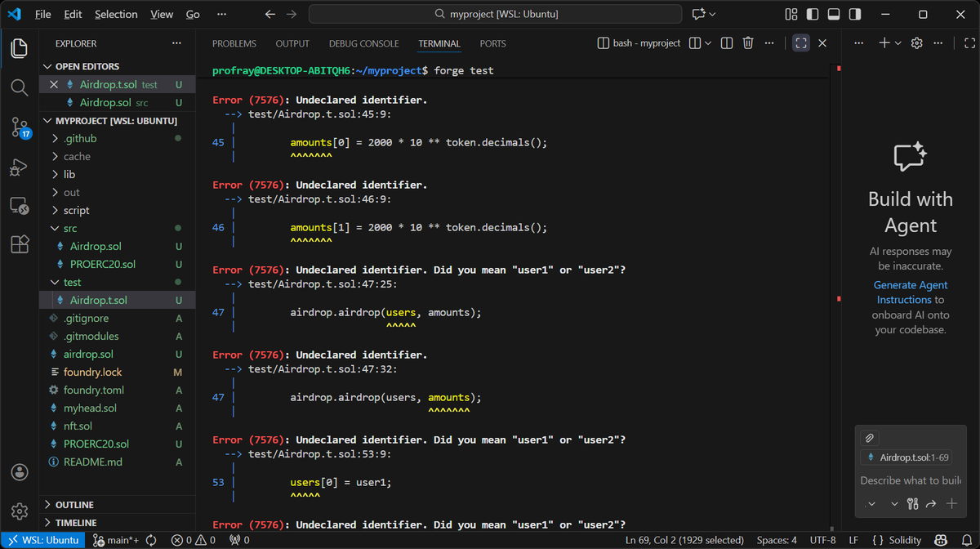The width and height of the screenshot is (980, 549).
Task: Show more menu bar items ellipsis
Action: click(x=222, y=14)
